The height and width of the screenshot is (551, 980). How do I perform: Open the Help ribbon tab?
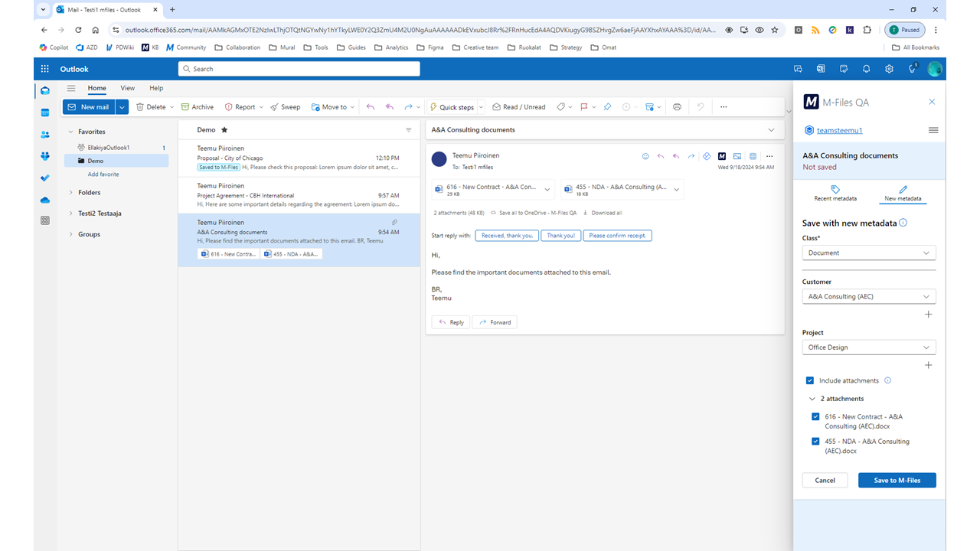coord(156,88)
